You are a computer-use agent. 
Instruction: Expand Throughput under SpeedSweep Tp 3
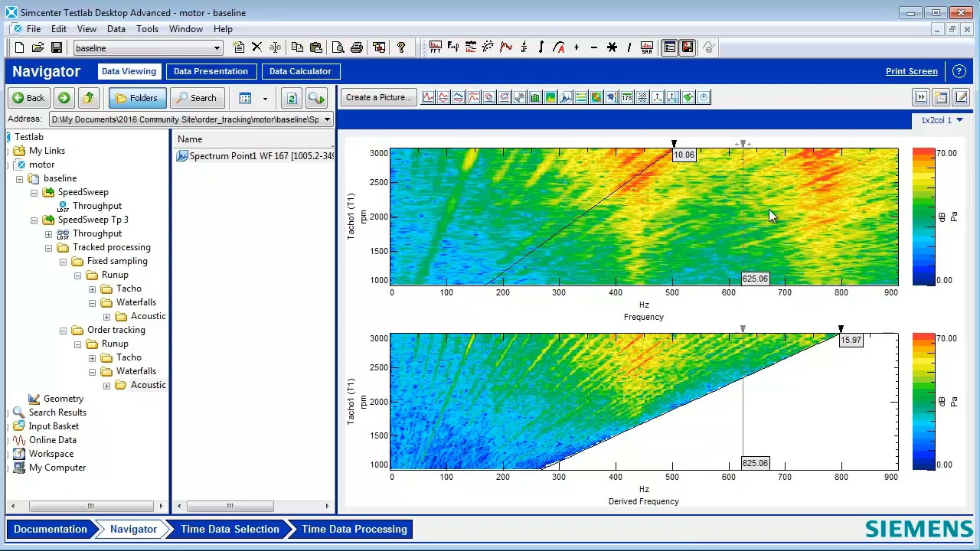click(x=48, y=233)
